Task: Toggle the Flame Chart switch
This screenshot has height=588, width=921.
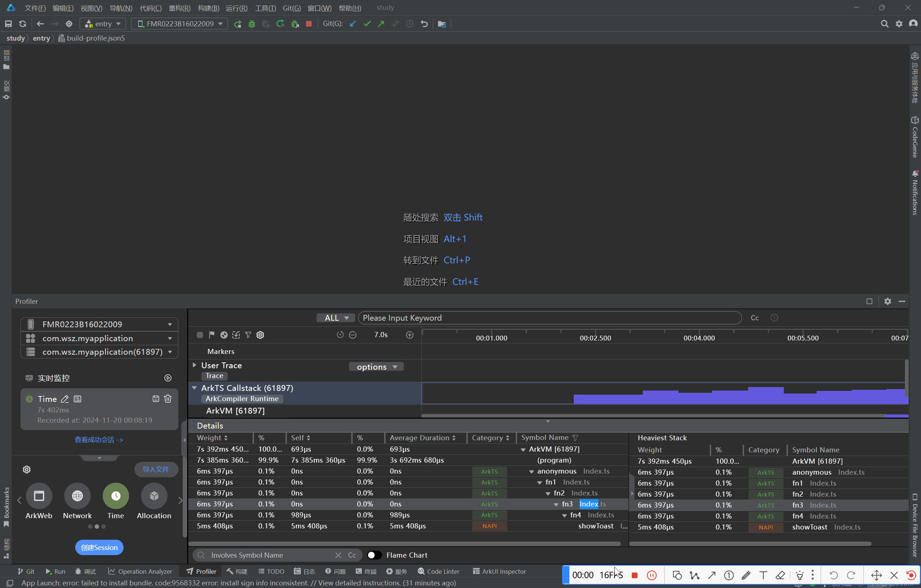Action: point(374,555)
